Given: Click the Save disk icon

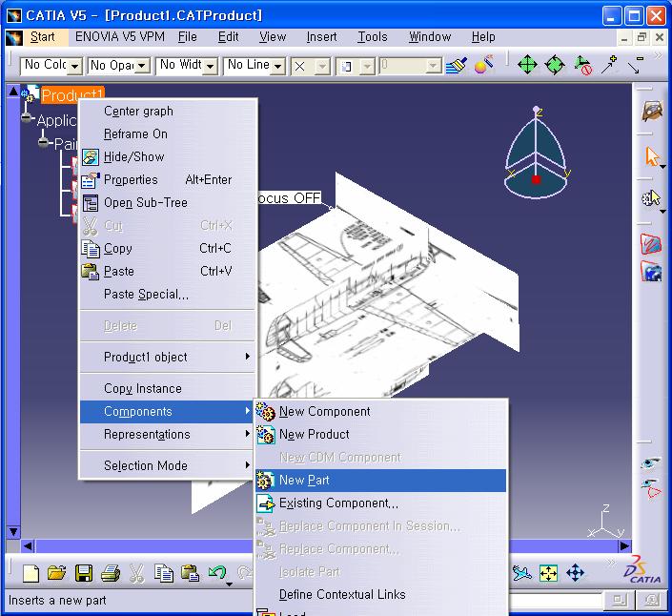Looking at the screenshot, I should tap(84, 573).
